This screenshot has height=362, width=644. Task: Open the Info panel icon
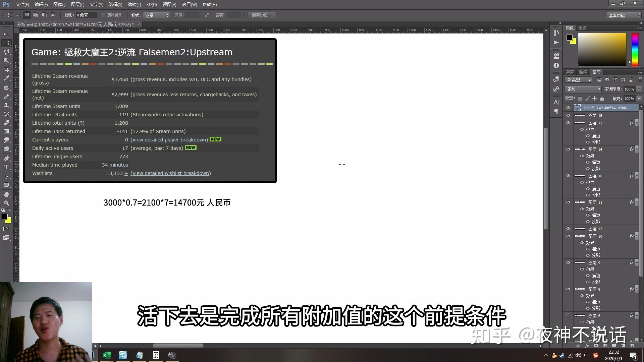point(556,66)
